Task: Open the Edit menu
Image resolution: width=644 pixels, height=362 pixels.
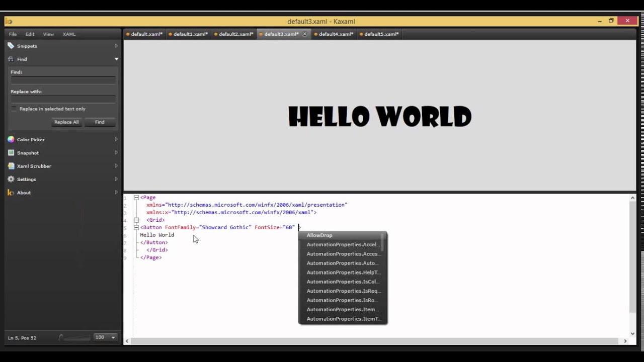Action: [x=30, y=34]
